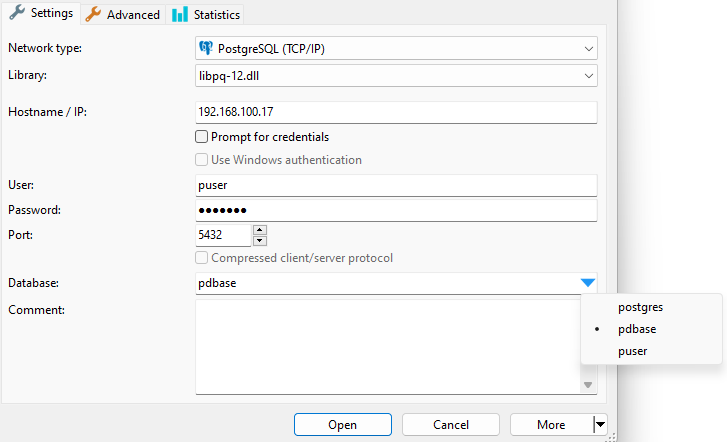Expand the Network type dropdown
The height and width of the screenshot is (442, 727).
pos(588,48)
